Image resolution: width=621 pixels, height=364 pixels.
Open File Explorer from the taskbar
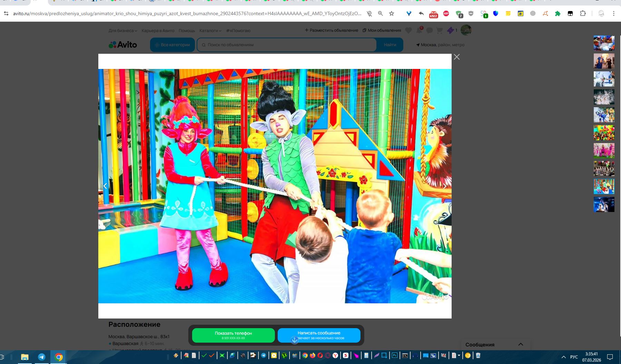24,357
